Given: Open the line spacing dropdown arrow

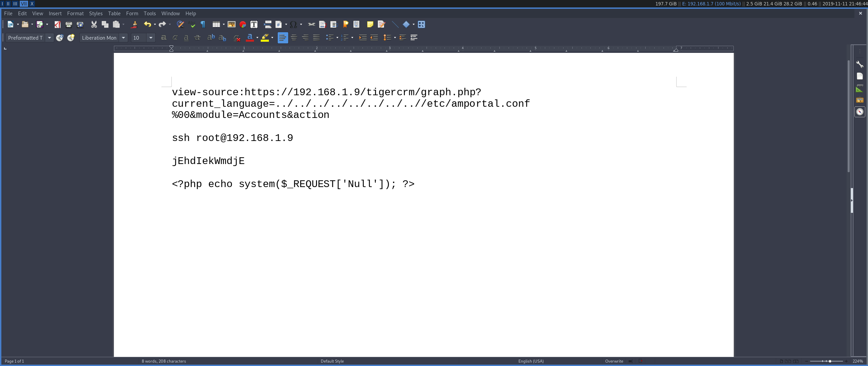Looking at the screenshot, I should pyautogui.click(x=395, y=38).
